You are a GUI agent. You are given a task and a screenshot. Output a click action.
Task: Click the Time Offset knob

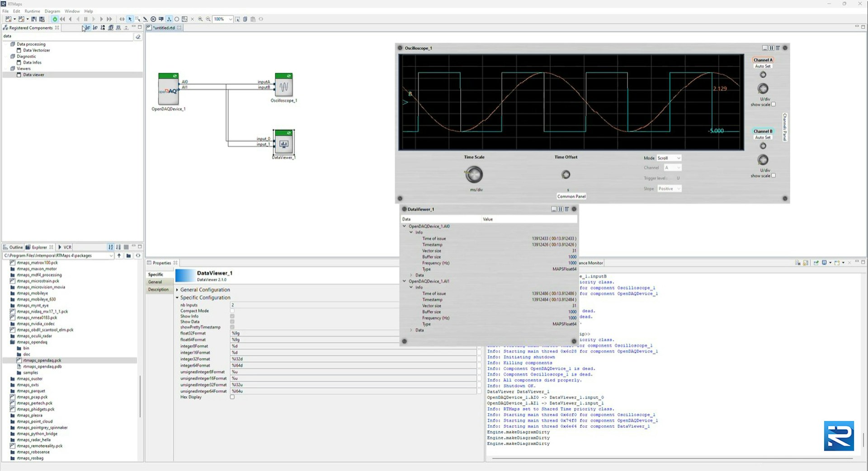[x=566, y=174]
